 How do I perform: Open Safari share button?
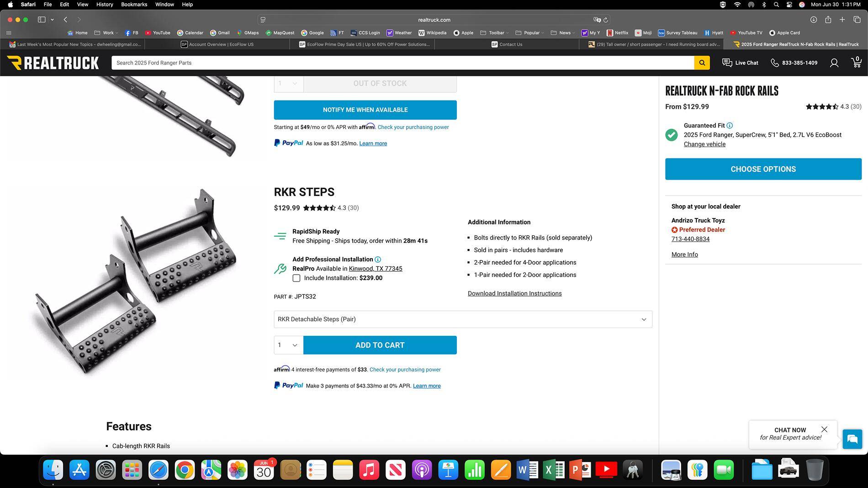coord(828,20)
